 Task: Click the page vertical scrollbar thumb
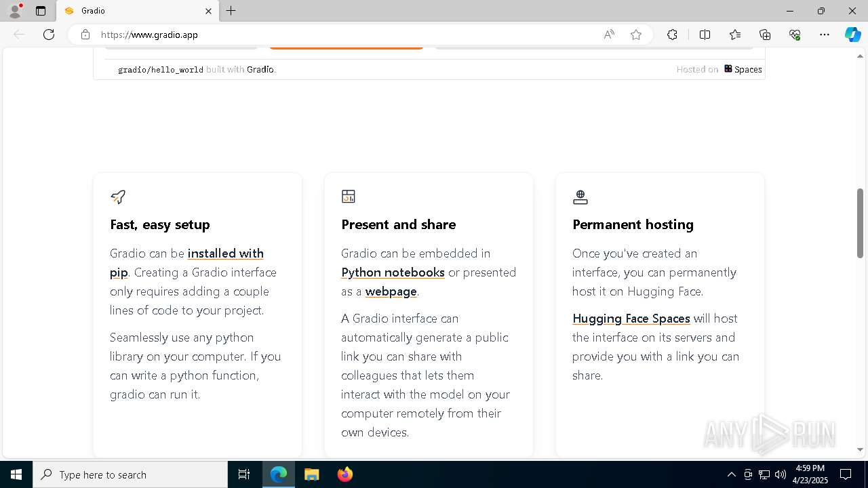(x=860, y=223)
